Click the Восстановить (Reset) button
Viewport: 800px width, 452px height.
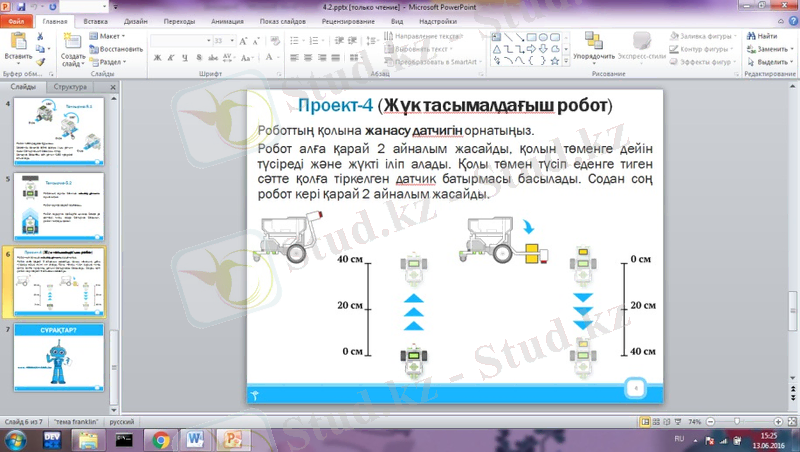click(117, 48)
